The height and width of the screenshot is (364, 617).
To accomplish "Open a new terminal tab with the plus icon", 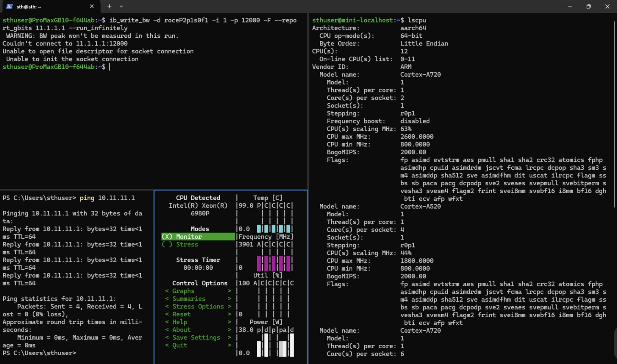I will point(109,6).
